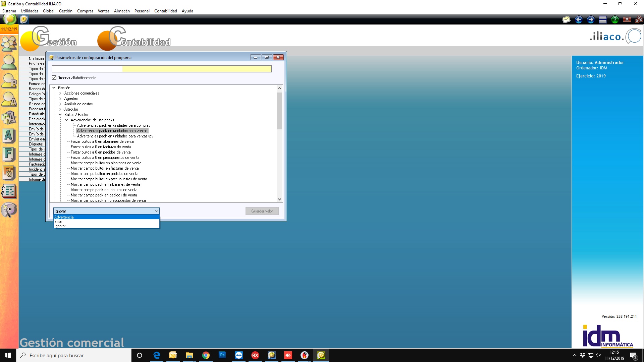Click the tree scrollbar up arrow
Viewport: 644px width, 362px height.
[279, 88]
